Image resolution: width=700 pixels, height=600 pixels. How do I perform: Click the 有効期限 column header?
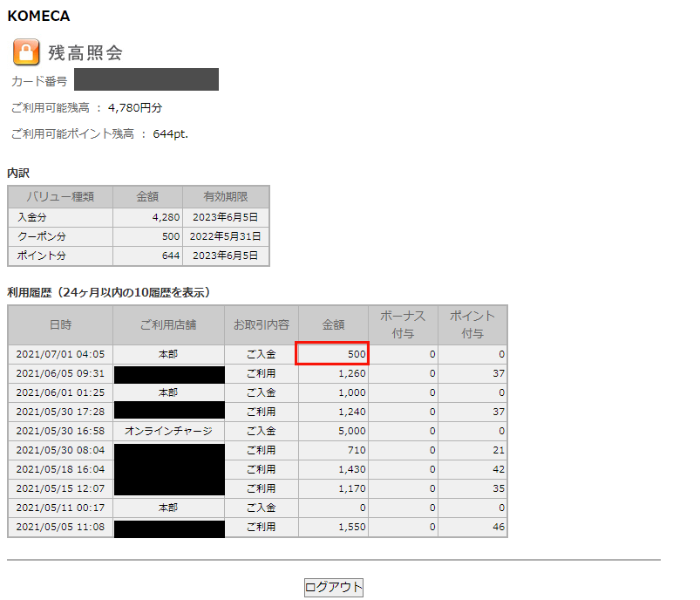(x=226, y=196)
